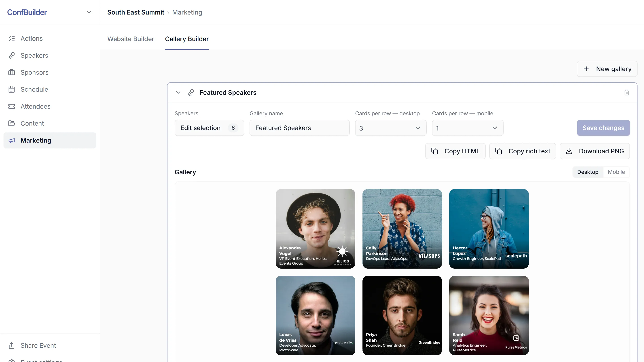Click Save changes button
The image size is (644, 362).
pyautogui.click(x=603, y=128)
